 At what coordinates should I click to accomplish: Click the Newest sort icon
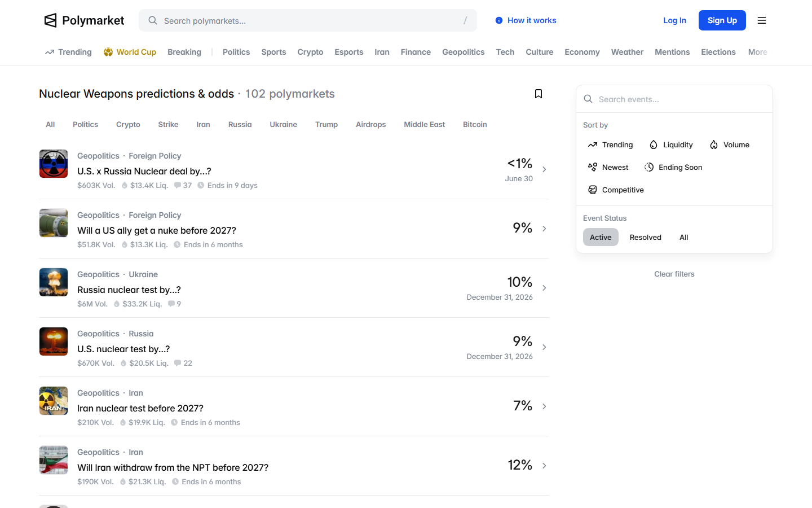click(x=593, y=167)
